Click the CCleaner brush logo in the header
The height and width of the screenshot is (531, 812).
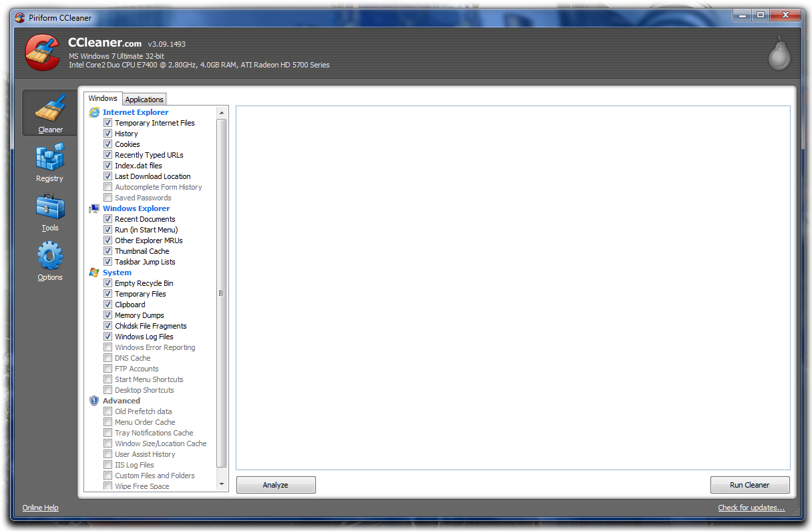click(x=41, y=52)
